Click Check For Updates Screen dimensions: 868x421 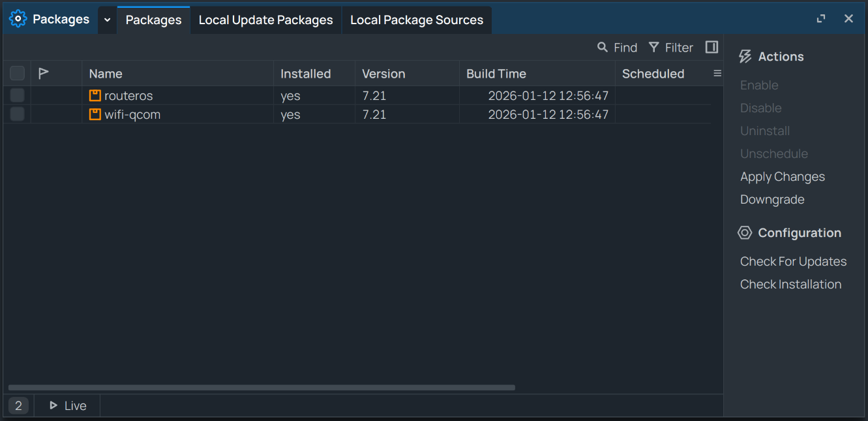(x=793, y=261)
